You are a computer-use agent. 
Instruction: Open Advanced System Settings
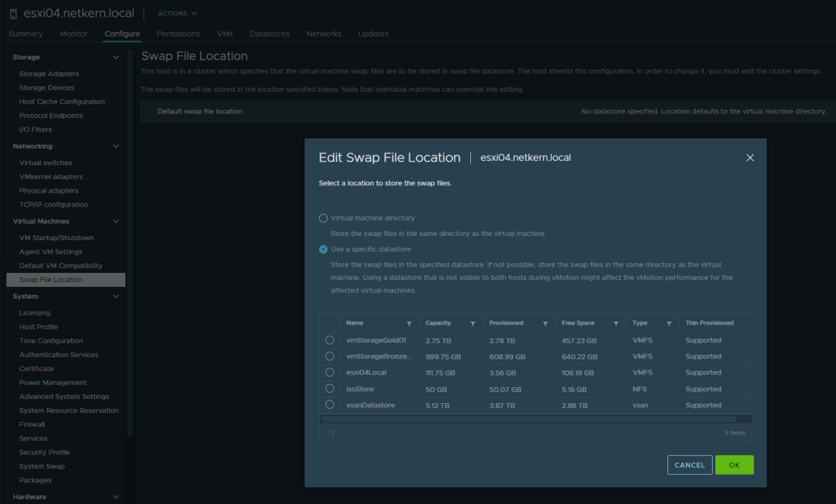point(64,397)
